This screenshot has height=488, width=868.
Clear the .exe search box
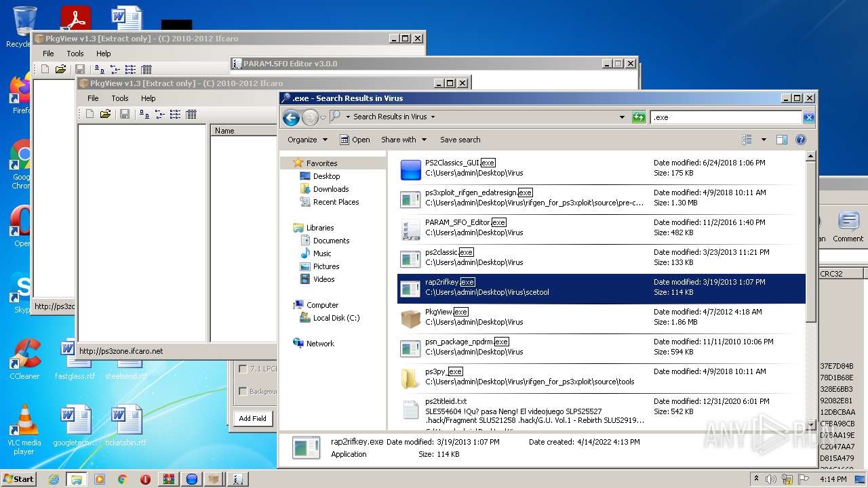tap(808, 117)
